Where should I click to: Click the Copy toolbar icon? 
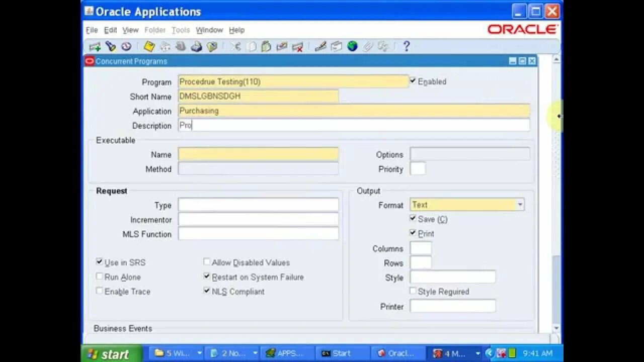point(251,47)
